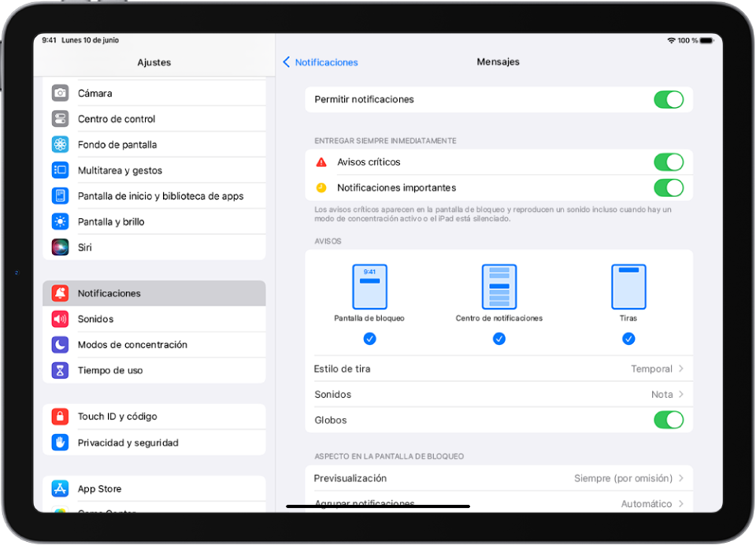The height and width of the screenshot is (545, 756).
Task: Click the Sonidos speaker icon
Action: click(60, 319)
